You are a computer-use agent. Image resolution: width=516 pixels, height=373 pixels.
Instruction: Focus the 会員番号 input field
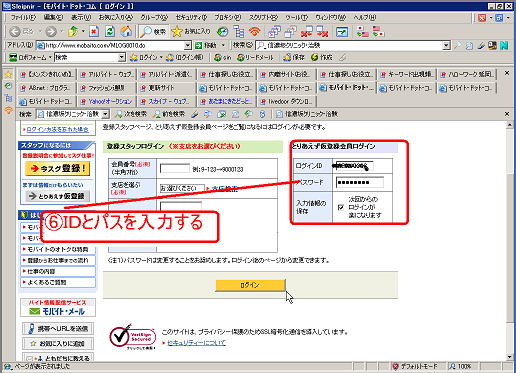175,168
